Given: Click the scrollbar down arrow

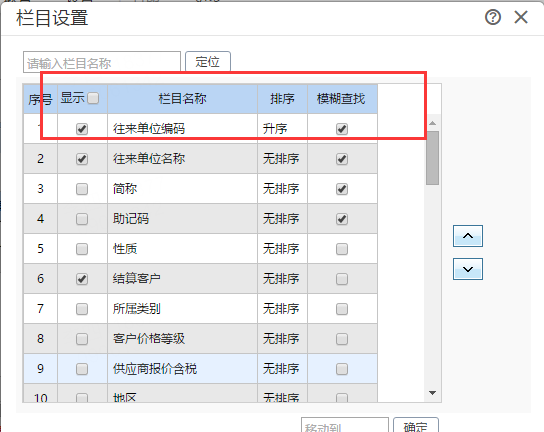Looking at the screenshot, I should (x=432, y=393).
